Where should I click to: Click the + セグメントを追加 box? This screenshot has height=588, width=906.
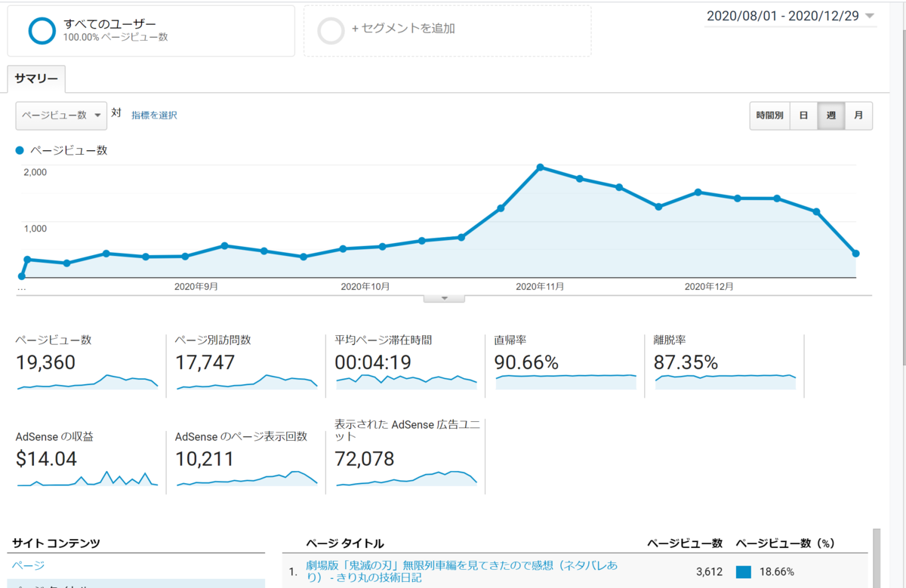click(447, 30)
